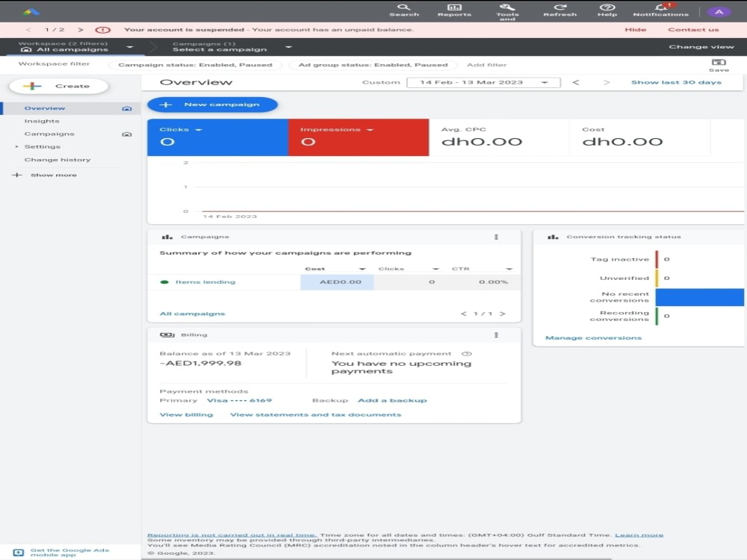Click the Cost metric card

click(x=639, y=137)
